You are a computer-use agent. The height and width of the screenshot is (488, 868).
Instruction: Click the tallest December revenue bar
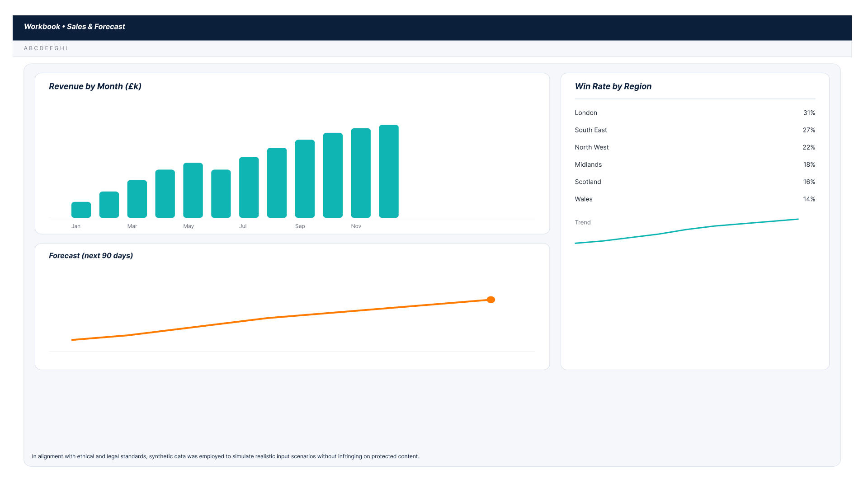click(388, 171)
